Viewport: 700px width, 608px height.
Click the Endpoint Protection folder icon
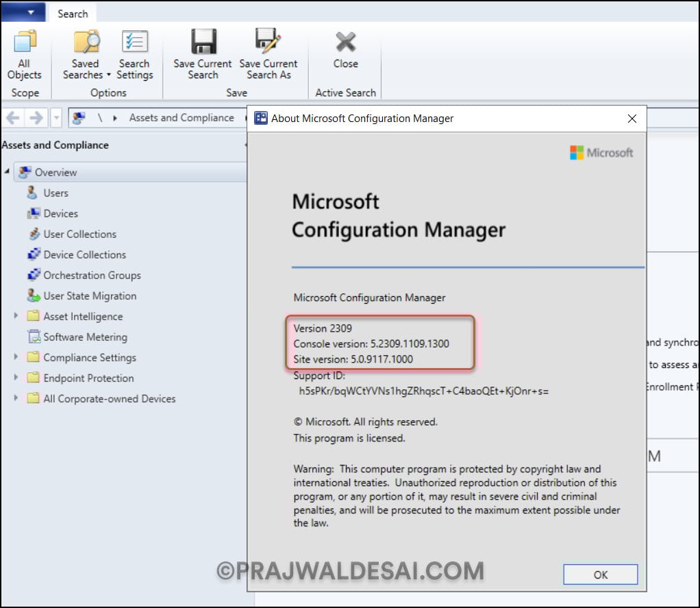point(33,378)
